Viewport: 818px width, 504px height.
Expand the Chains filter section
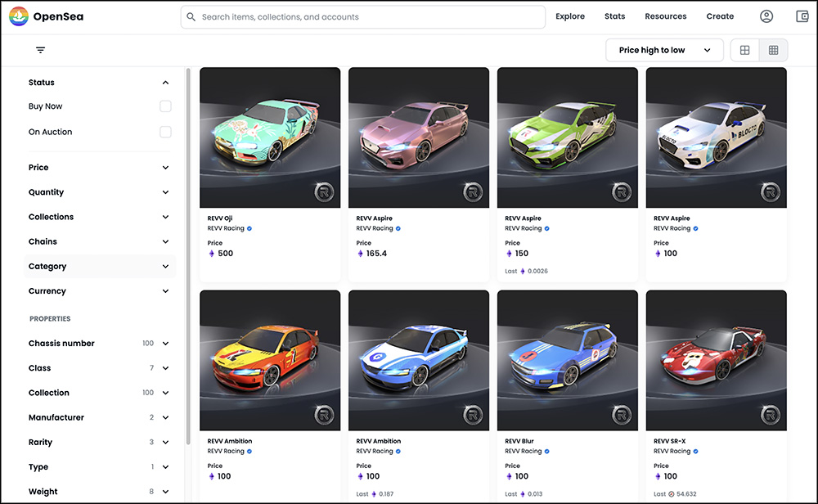coord(99,241)
